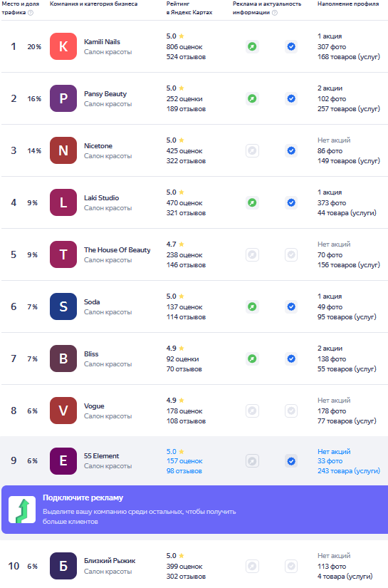Viewport: 388px width, 588px height.
Task: Open the 98 отзывов link
Action: tap(184, 471)
